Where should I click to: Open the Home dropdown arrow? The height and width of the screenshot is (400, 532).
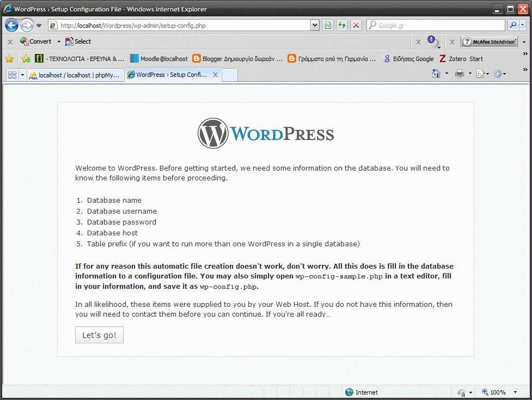click(447, 74)
